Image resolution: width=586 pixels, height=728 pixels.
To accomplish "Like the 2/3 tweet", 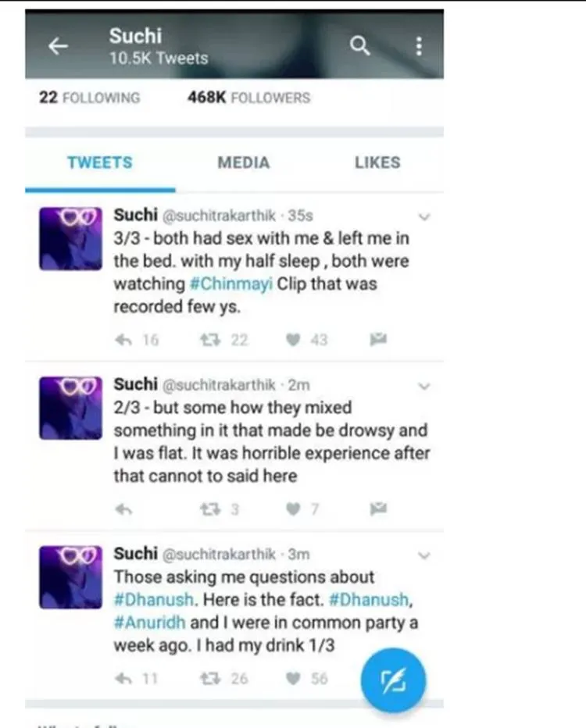I will coord(294,509).
